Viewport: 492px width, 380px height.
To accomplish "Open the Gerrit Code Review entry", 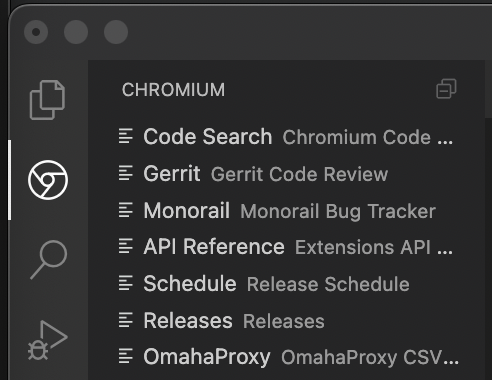I will point(286,174).
